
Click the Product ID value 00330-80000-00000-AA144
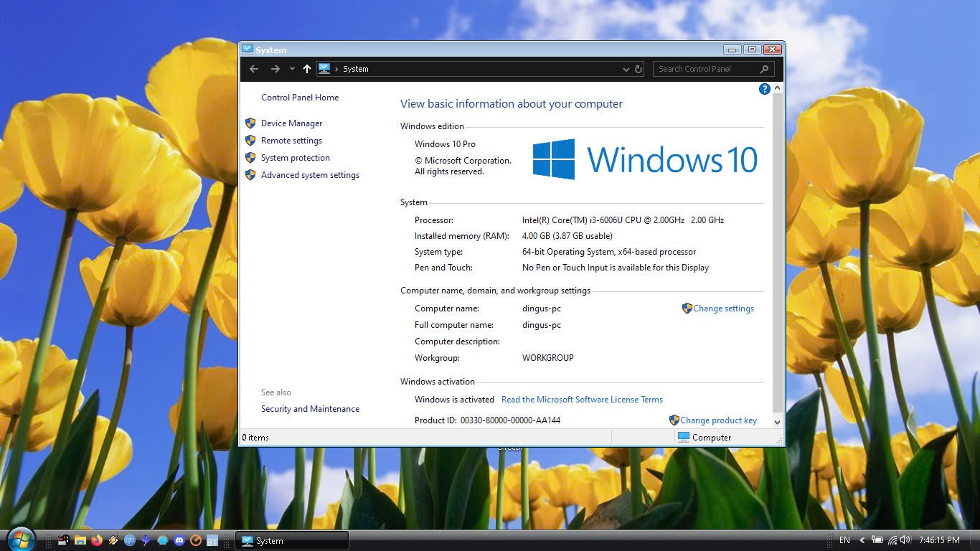pos(510,420)
